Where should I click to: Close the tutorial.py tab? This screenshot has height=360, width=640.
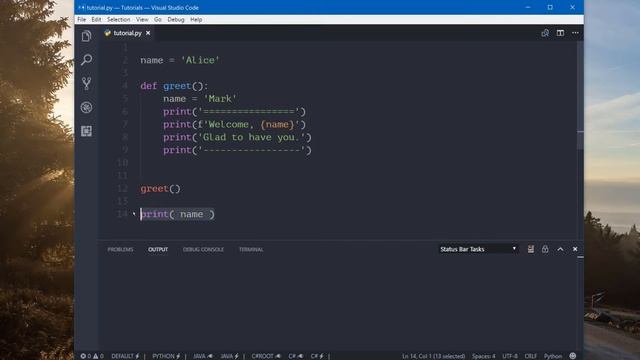tap(148, 33)
